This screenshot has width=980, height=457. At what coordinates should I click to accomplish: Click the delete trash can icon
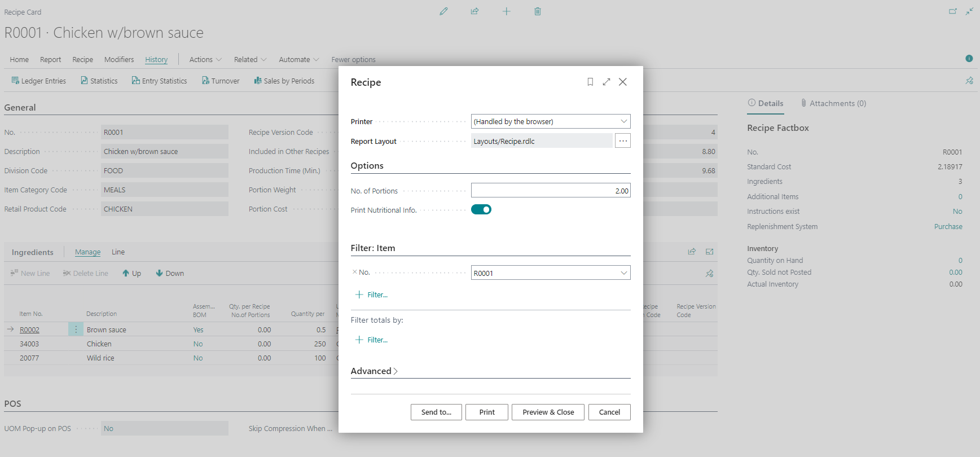point(538,11)
